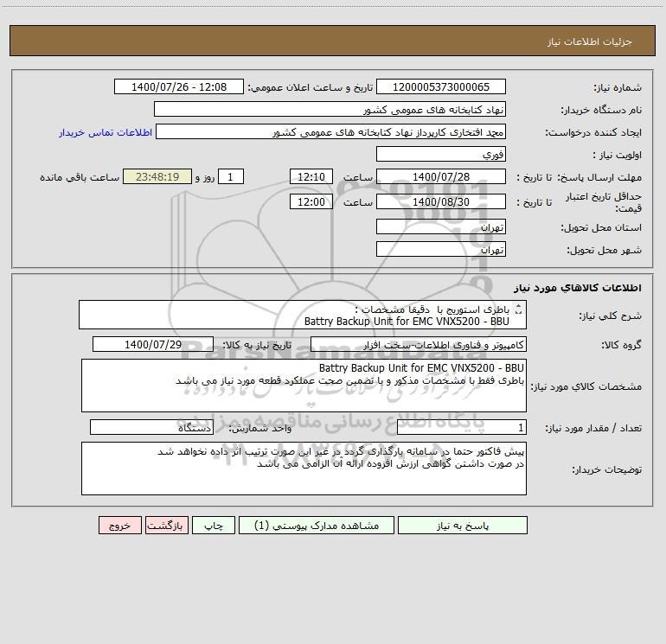This screenshot has width=666, height=644.
Task: Click the remaining time countdown 23:48:19
Action: [157, 176]
